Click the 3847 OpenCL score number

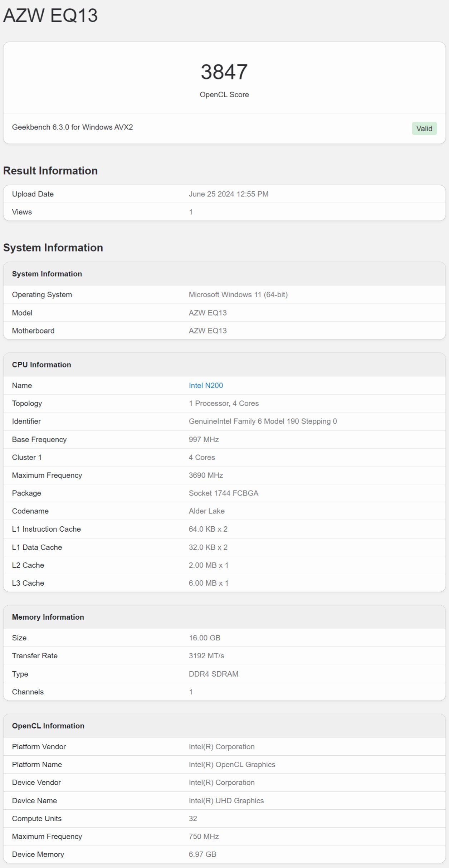coord(224,72)
